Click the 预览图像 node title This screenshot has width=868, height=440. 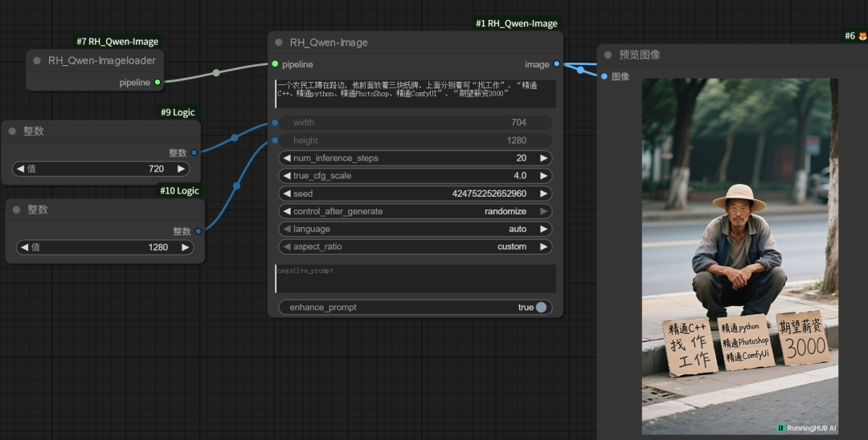coord(640,55)
